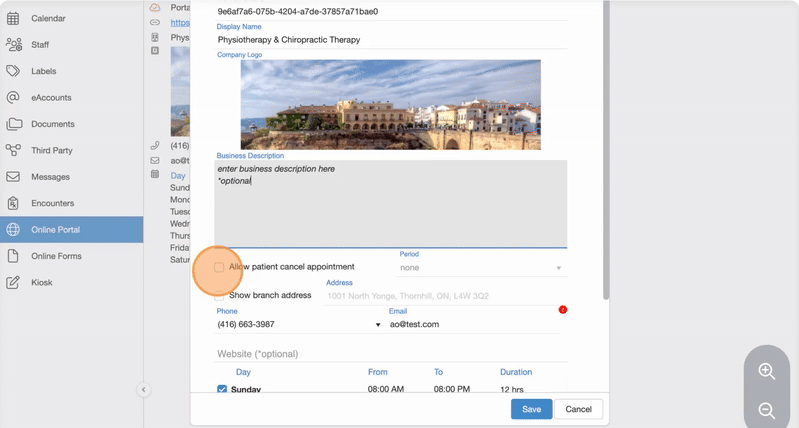
Task: Click the Labels tag icon
Action: coord(13,71)
